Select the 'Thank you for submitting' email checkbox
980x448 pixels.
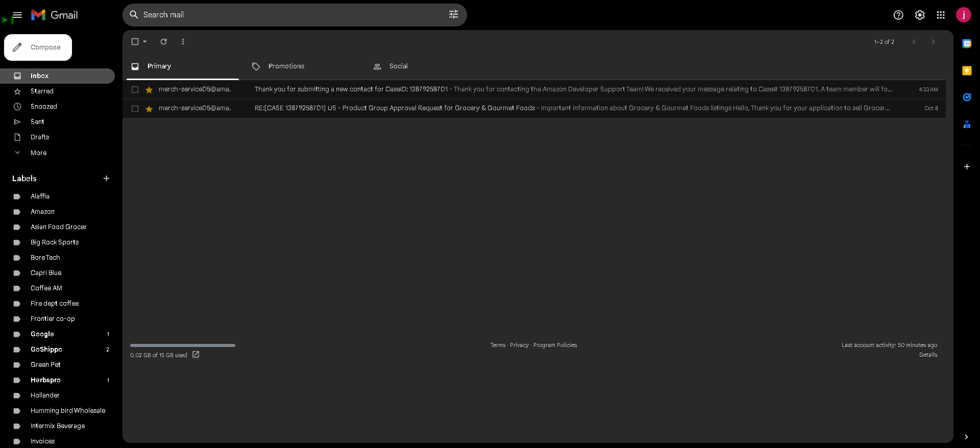click(x=135, y=90)
